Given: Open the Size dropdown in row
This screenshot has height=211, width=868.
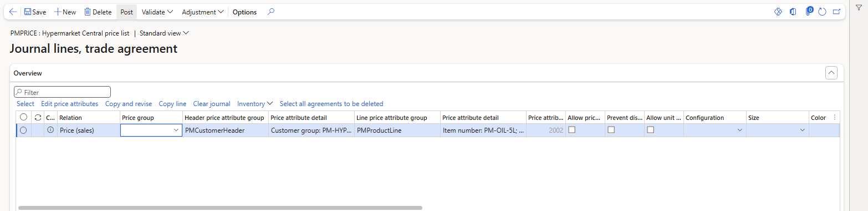Looking at the screenshot, I should 802,130.
